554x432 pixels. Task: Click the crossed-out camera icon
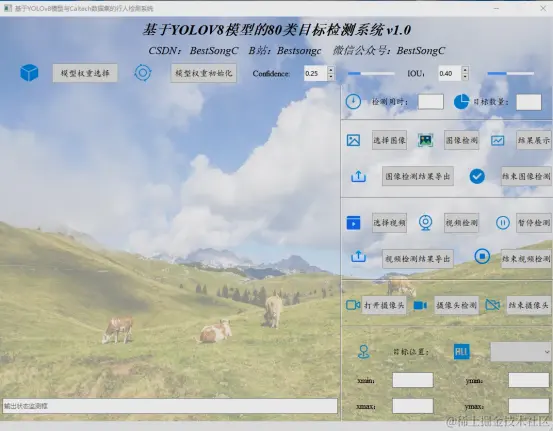click(x=493, y=304)
